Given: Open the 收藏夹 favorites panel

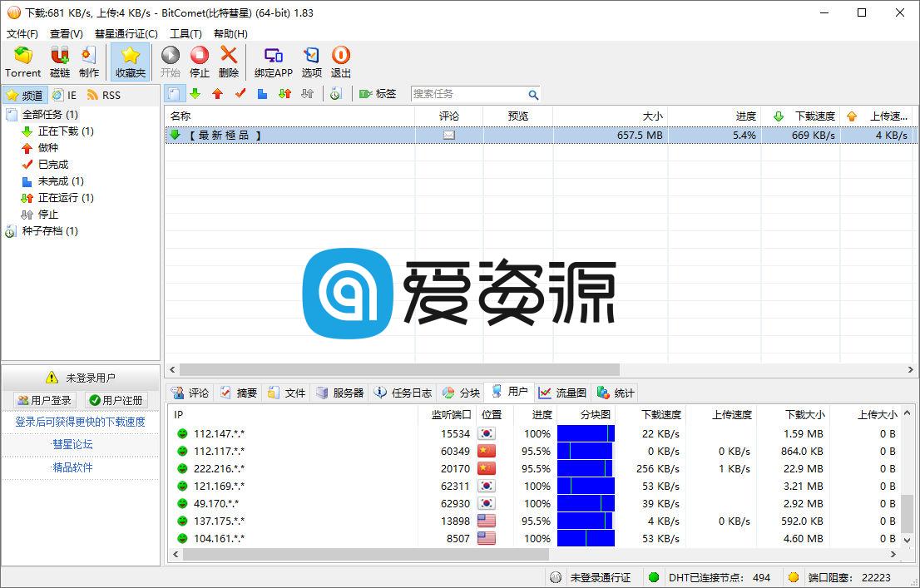Looking at the screenshot, I should click(130, 61).
